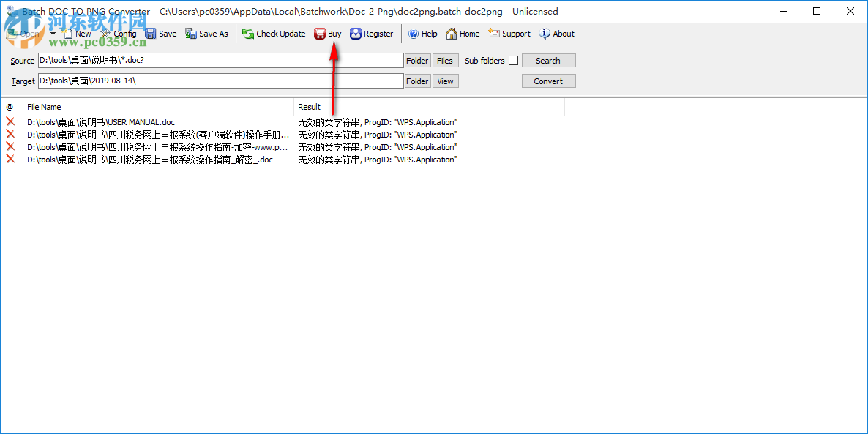View the About dialog
This screenshot has width=868, height=434.
pos(556,33)
